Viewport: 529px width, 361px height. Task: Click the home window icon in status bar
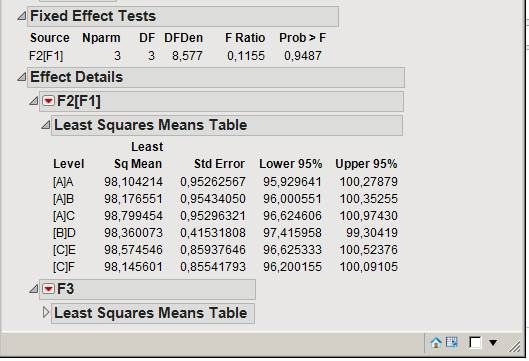click(436, 343)
